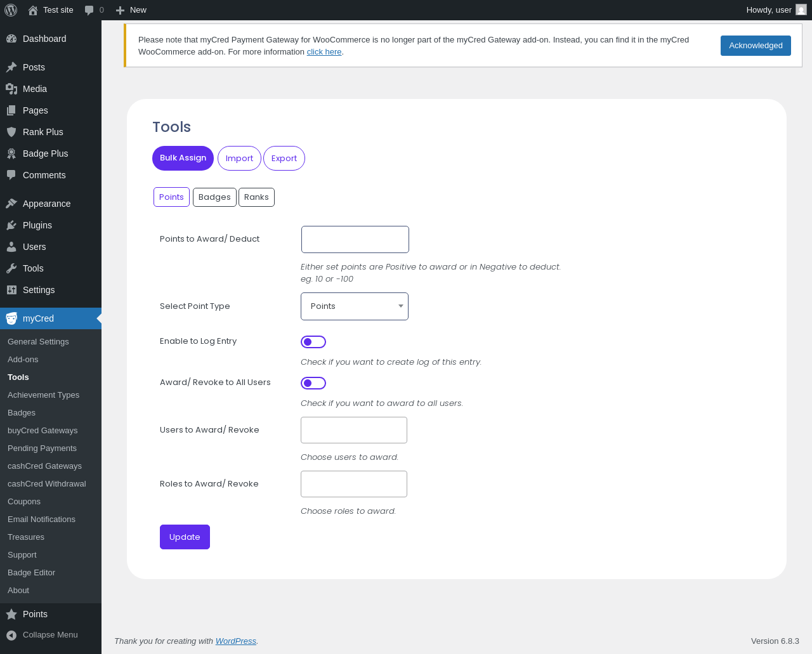
Task: Toggle Enable to Log Entry switch
Action: [313, 342]
